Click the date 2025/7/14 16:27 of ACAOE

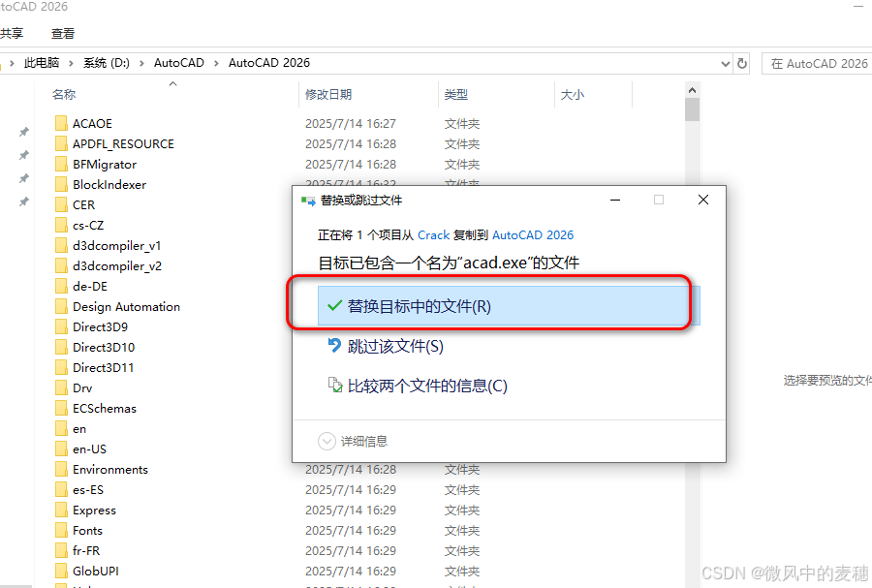351,123
